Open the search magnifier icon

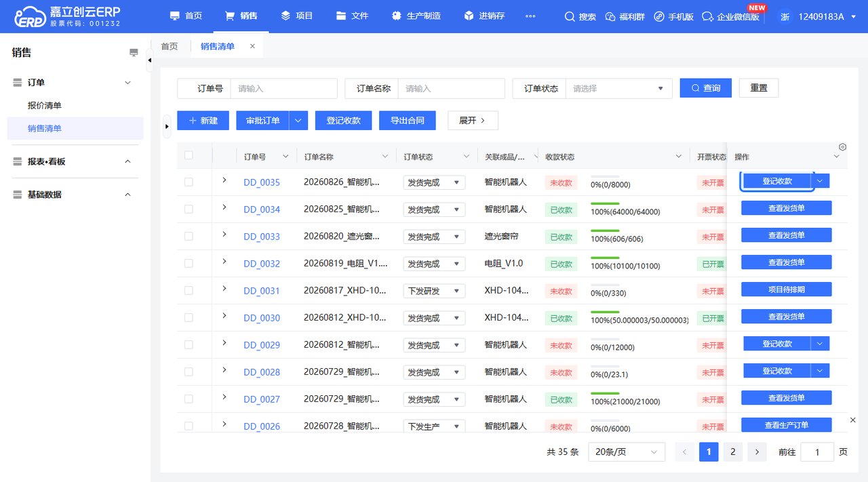(x=570, y=16)
